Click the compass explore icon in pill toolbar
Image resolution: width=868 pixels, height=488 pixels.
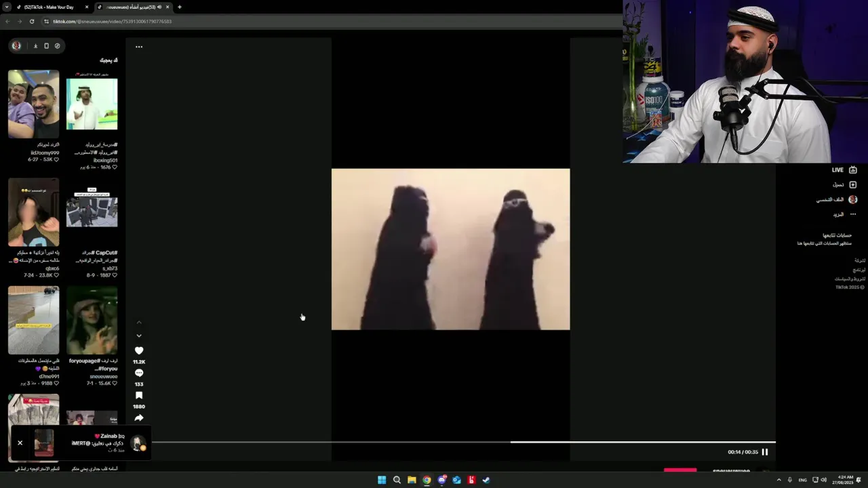pyautogui.click(x=57, y=45)
